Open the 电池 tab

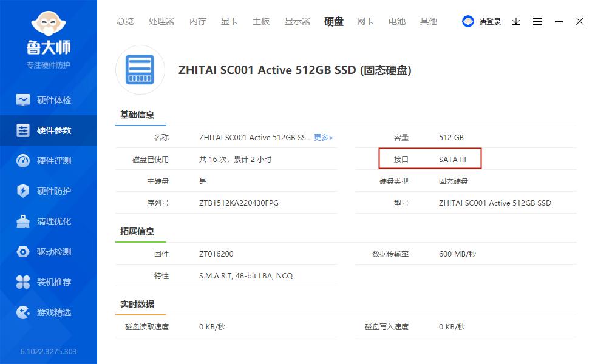[396, 21]
